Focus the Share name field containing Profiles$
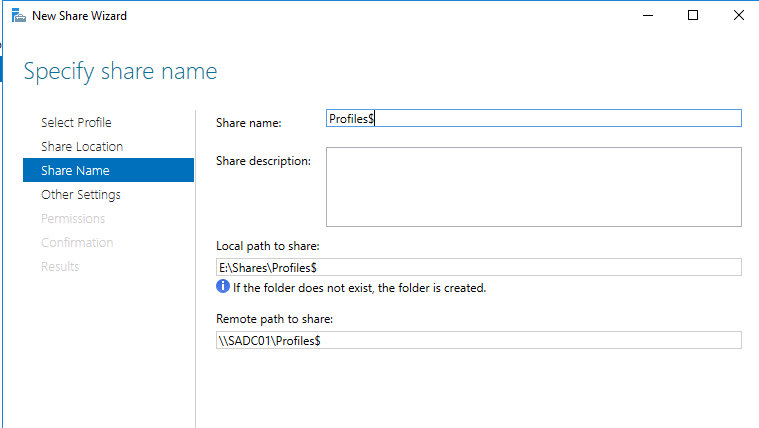The height and width of the screenshot is (428, 759). point(533,118)
